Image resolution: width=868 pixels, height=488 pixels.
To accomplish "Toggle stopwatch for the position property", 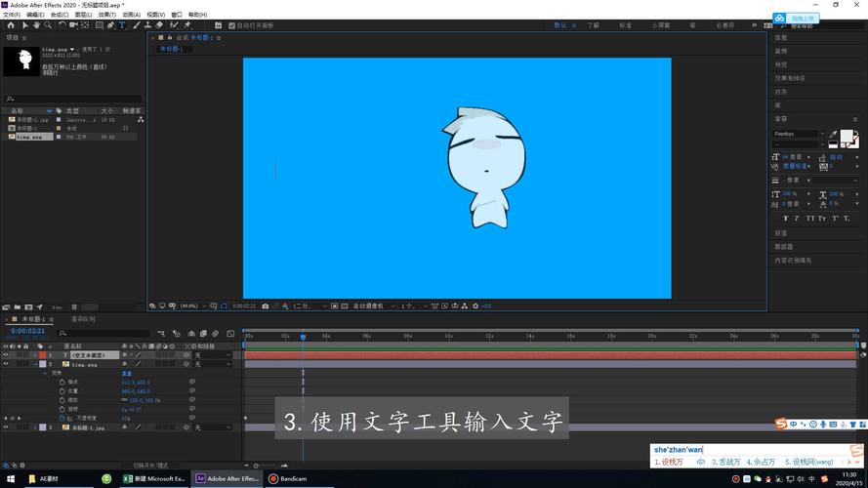I will (x=62, y=391).
